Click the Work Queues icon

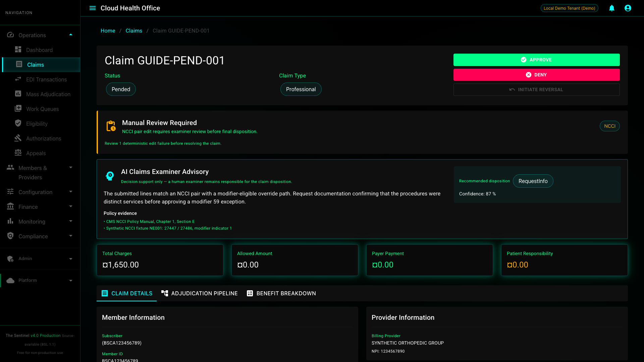[18, 109]
